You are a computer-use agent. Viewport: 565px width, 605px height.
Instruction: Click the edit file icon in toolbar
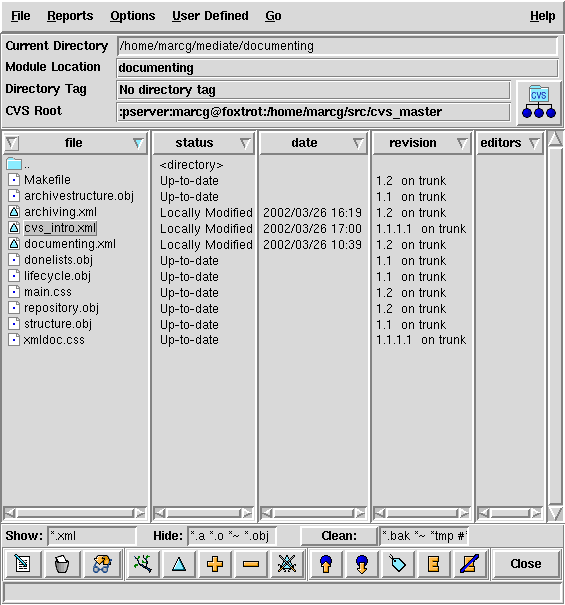[23, 564]
